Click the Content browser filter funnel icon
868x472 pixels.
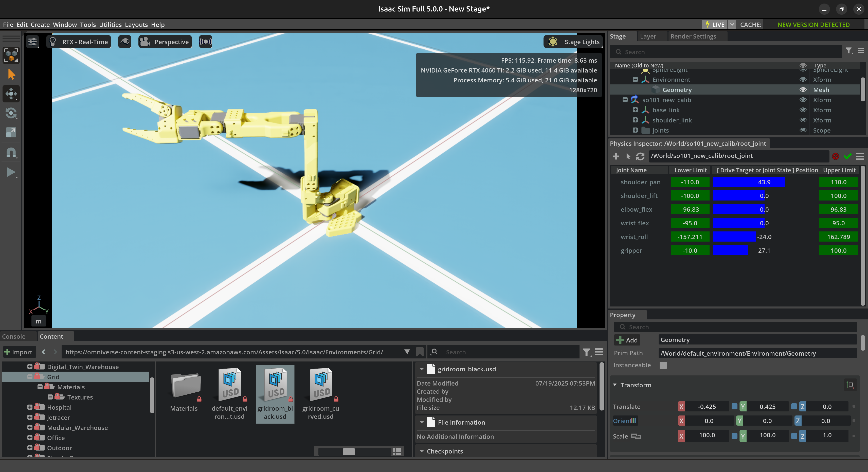[x=586, y=352]
